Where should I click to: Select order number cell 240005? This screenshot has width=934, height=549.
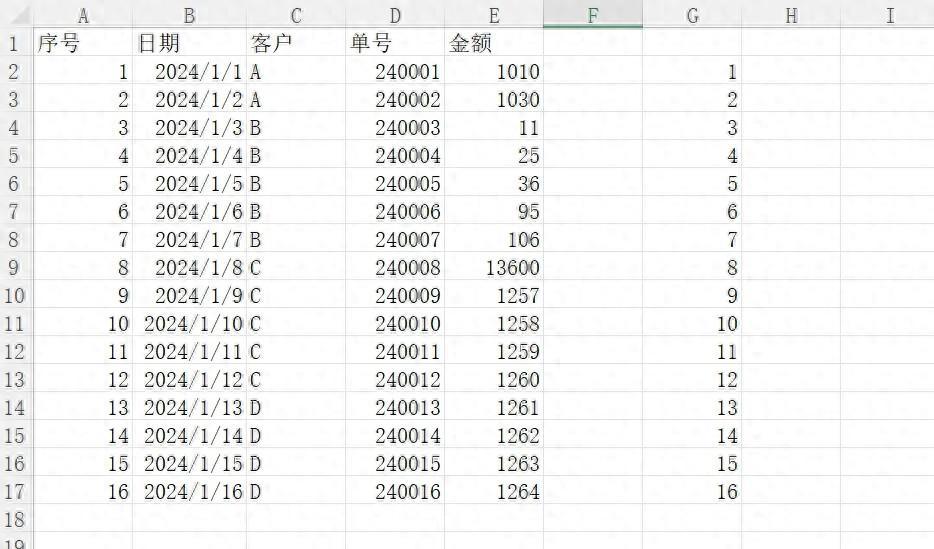pyautogui.click(x=395, y=183)
